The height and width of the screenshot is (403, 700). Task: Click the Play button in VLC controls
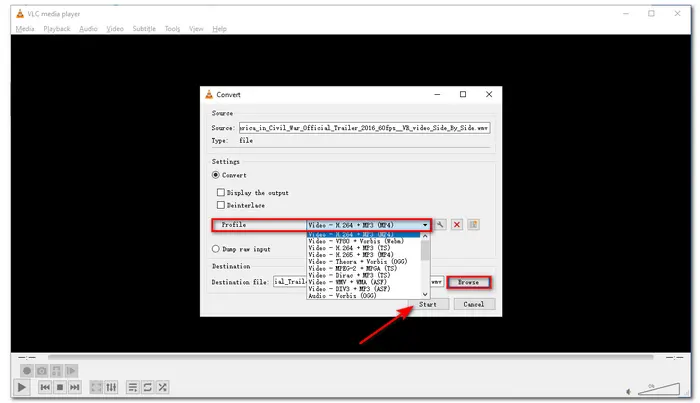[21, 387]
